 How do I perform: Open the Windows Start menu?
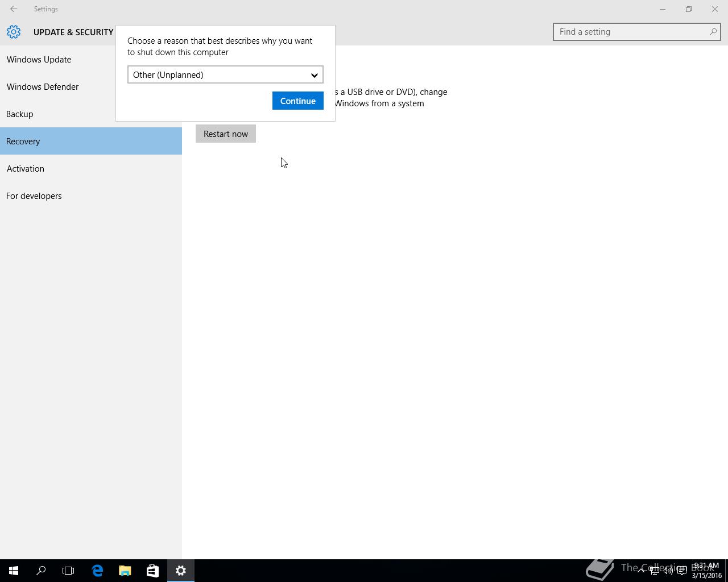click(x=14, y=571)
